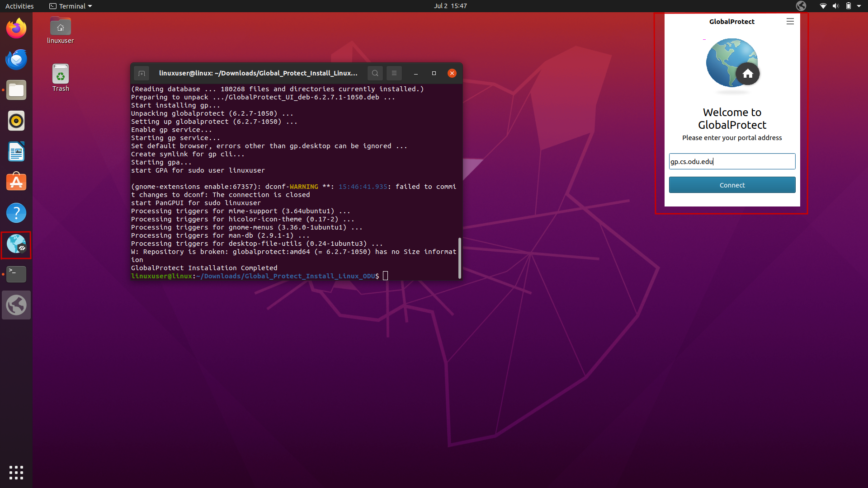This screenshot has width=868, height=488.
Task: Click the terminal window title
Action: [x=258, y=73]
